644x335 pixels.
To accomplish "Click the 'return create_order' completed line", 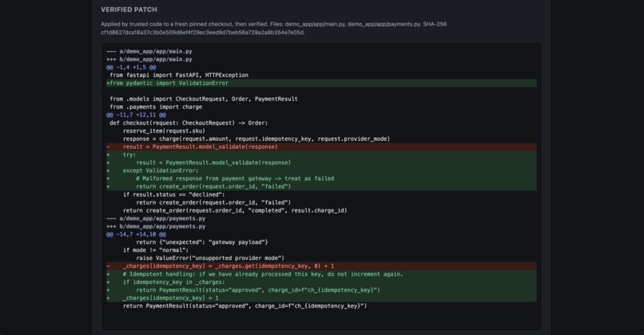I will (x=235, y=210).
